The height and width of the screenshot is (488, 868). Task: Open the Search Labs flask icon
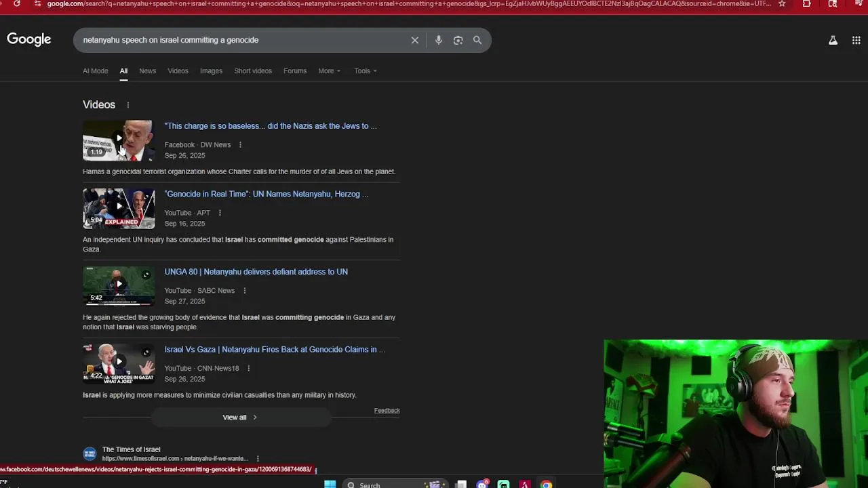point(833,40)
